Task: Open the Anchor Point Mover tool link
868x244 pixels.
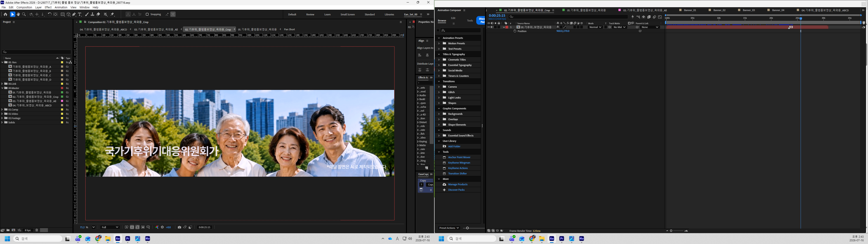Action: [459, 157]
